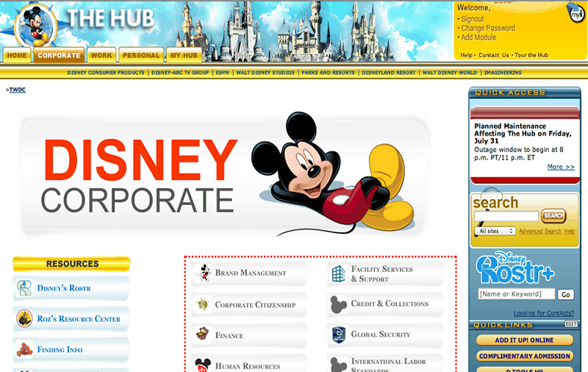Open the 'All sites' search scope dropdown
The width and height of the screenshot is (588, 372).
coord(495,231)
